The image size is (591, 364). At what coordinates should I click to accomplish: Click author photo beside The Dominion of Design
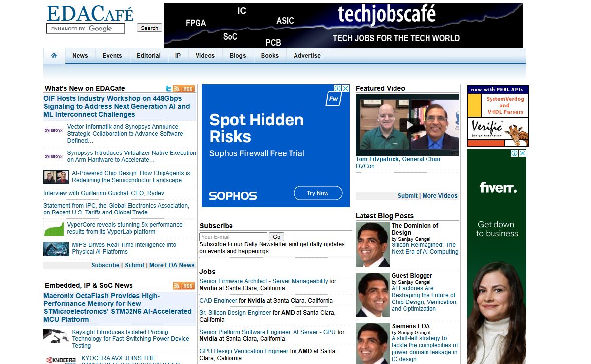(x=372, y=245)
